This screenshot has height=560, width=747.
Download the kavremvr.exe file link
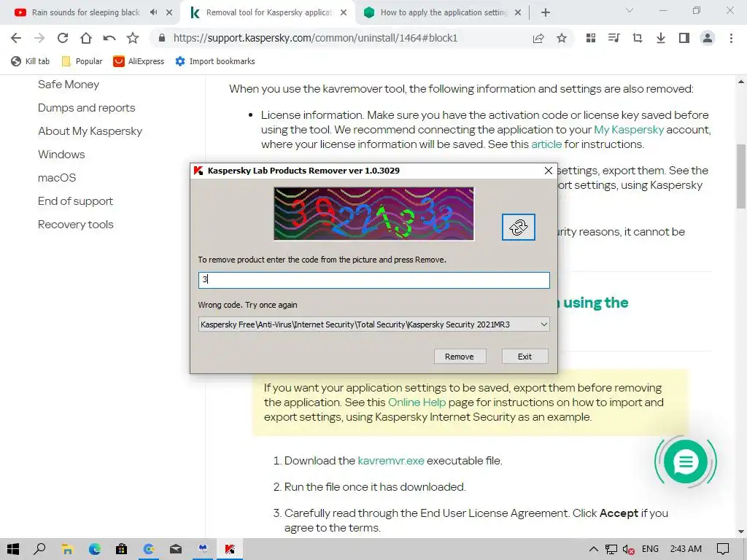pos(391,461)
